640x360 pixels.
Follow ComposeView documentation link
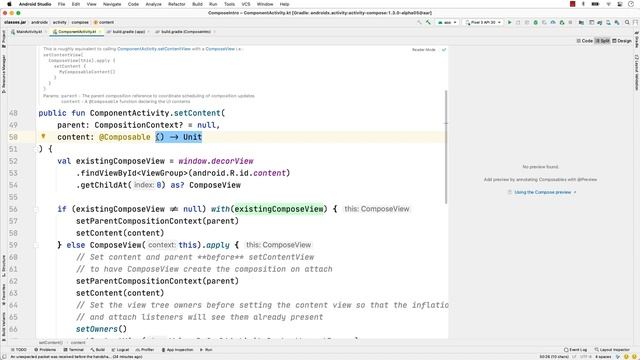click(220, 49)
